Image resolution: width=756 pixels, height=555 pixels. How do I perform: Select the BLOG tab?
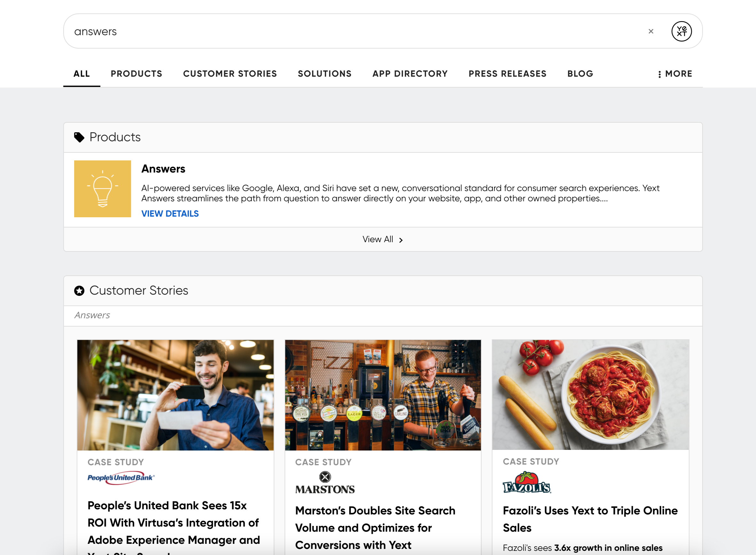click(580, 73)
